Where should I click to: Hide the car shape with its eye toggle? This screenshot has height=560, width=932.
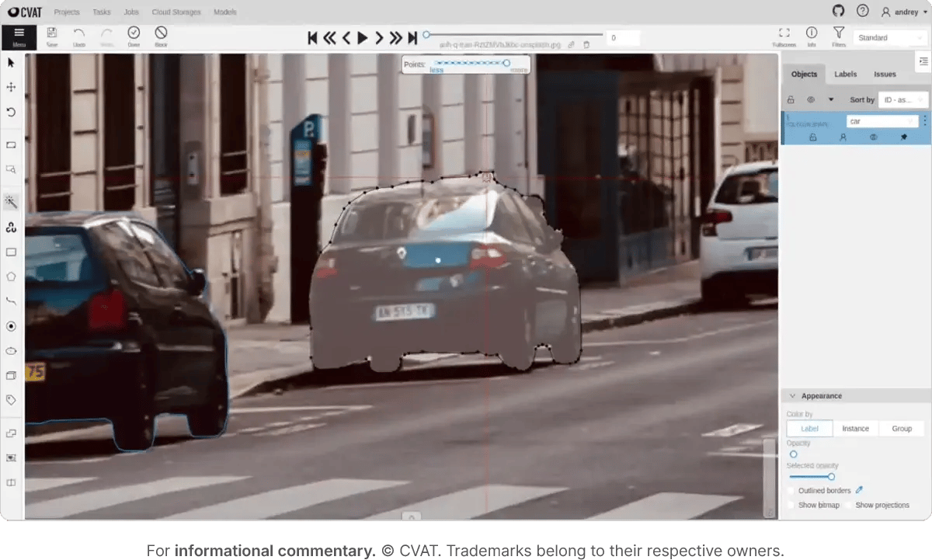(x=874, y=137)
